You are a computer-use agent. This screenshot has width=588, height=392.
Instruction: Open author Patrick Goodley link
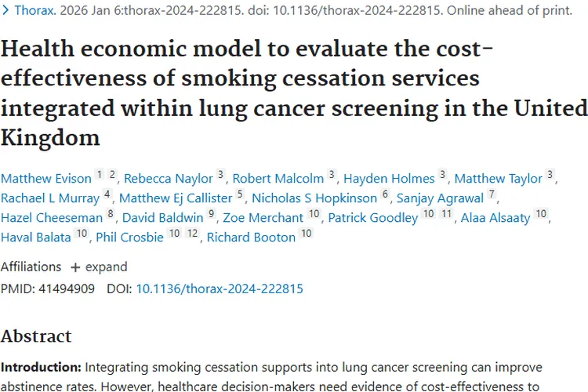pos(372,217)
